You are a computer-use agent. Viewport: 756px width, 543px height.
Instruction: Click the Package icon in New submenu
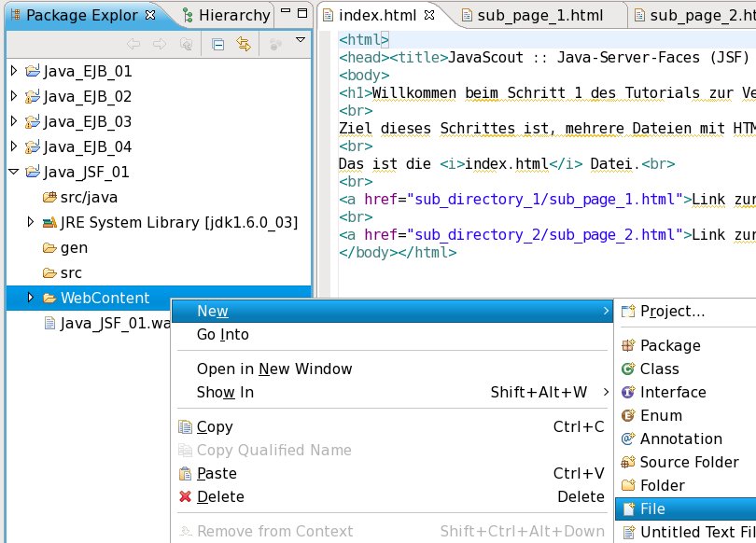tap(628, 346)
